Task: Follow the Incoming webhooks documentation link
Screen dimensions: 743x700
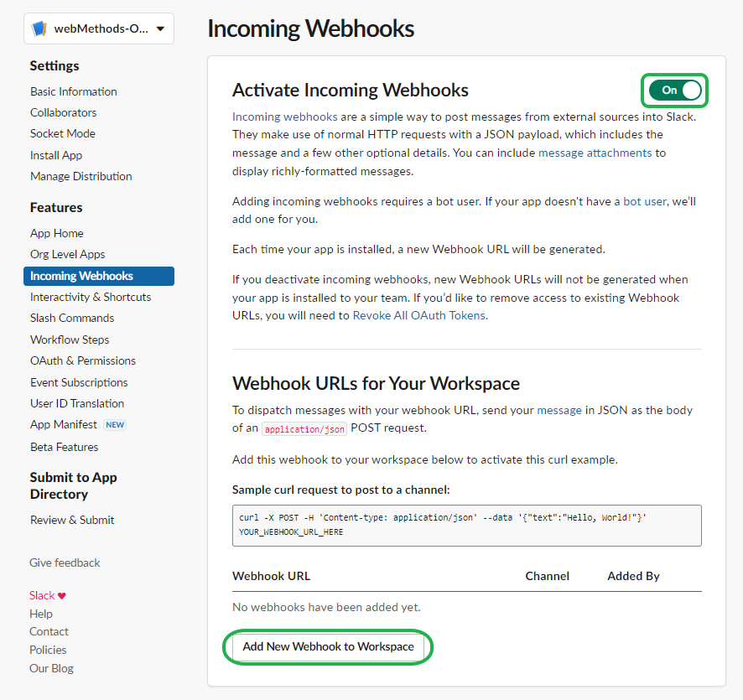Action: tap(285, 117)
